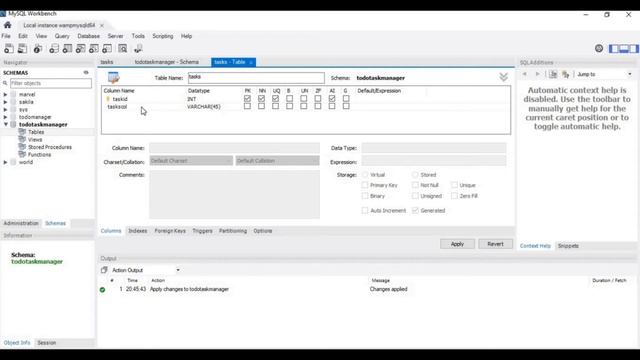Viewport: 640px width, 360px height.
Task: Refresh schemas icon beside SCHEMAS header
Action: tap(86, 72)
